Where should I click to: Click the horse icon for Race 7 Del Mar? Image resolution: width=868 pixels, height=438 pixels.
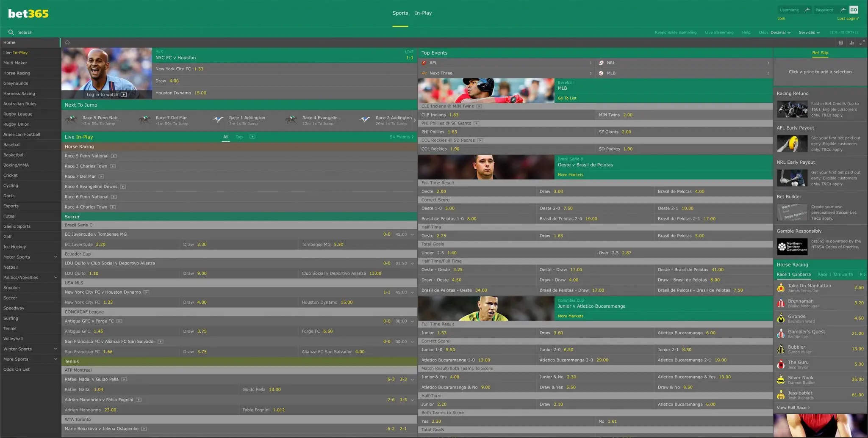pos(145,120)
